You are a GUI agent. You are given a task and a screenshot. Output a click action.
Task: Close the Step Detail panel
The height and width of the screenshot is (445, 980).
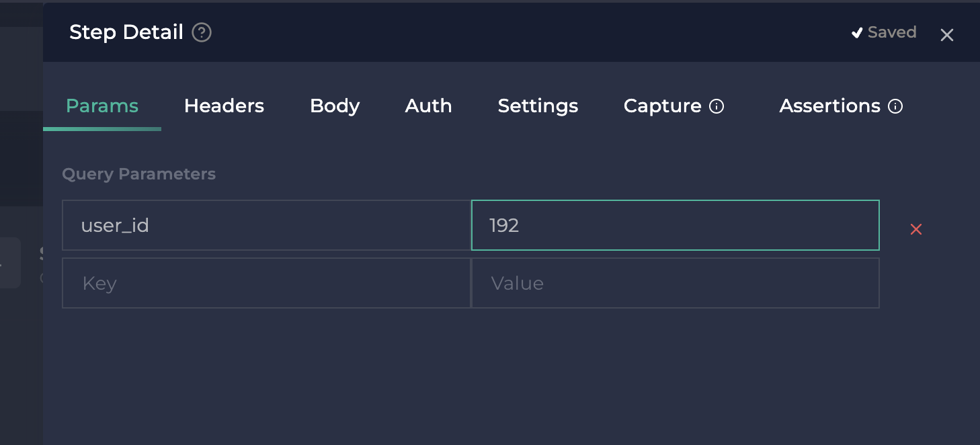point(946,35)
